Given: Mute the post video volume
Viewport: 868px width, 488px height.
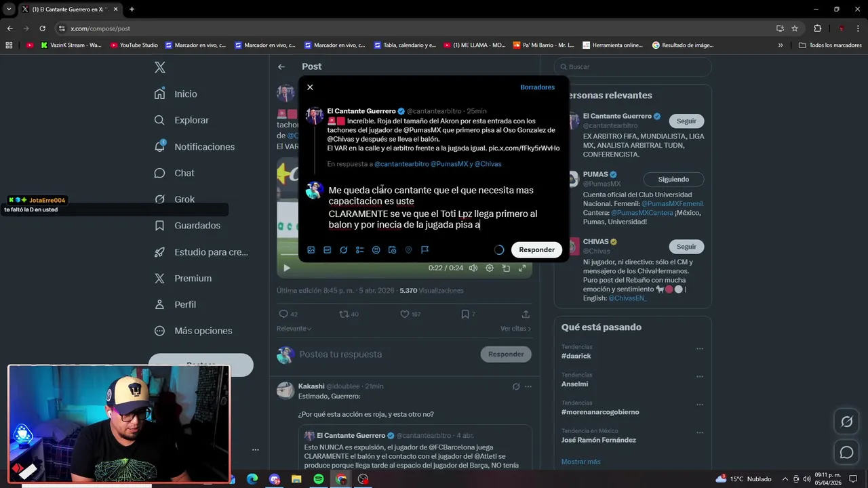Looking at the screenshot, I should click(x=473, y=268).
